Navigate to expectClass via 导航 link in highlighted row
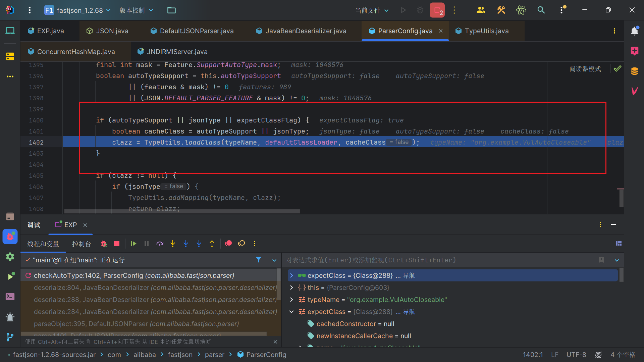The width and height of the screenshot is (644, 362). [x=409, y=275]
